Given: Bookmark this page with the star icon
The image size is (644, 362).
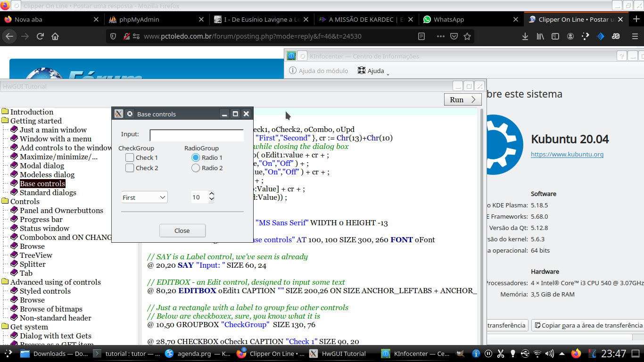Looking at the screenshot, I should click(x=467, y=36).
